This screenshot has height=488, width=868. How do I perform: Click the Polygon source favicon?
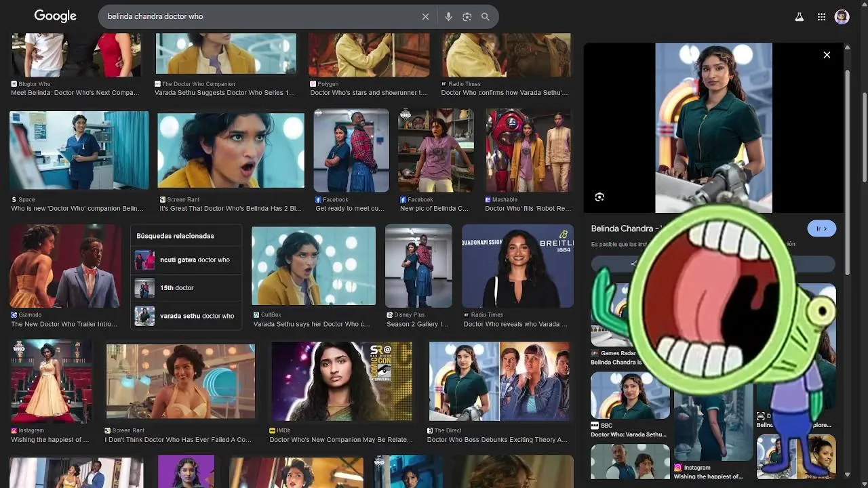pyautogui.click(x=313, y=84)
